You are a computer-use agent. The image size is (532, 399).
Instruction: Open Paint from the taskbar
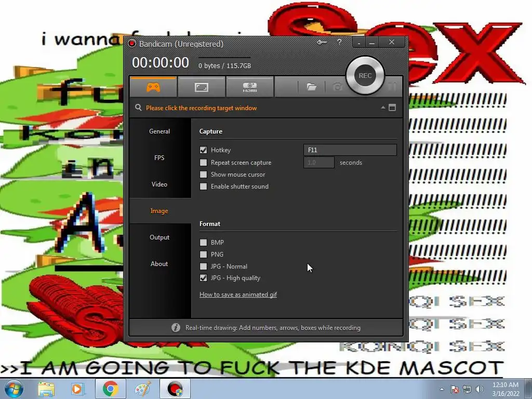click(x=142, y=389)
